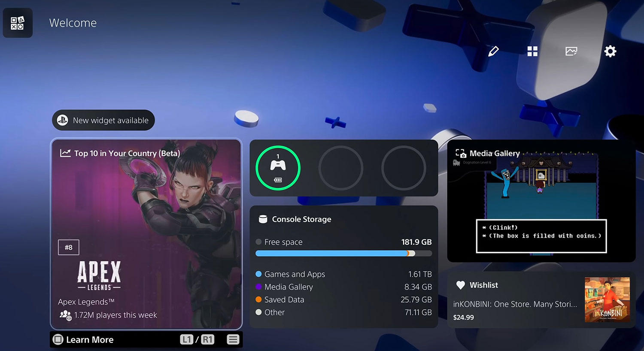Click the Console Storage cylinder icon
Screen dimensions: 644x351
(263, 219)
